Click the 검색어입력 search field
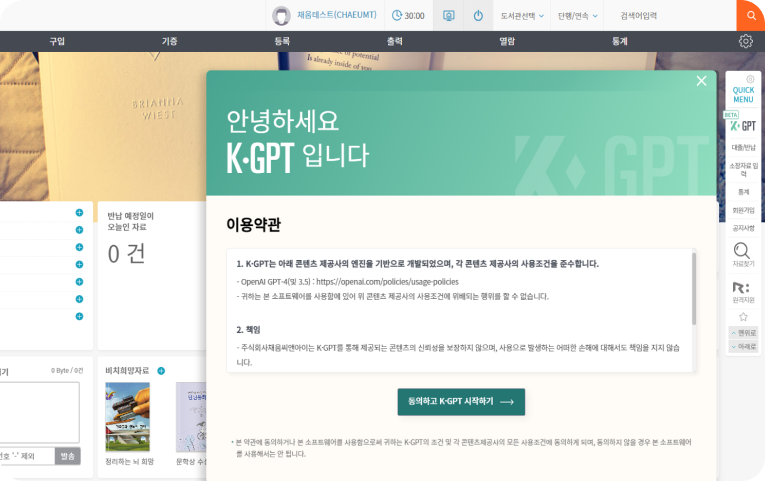 tap(669, 16)
